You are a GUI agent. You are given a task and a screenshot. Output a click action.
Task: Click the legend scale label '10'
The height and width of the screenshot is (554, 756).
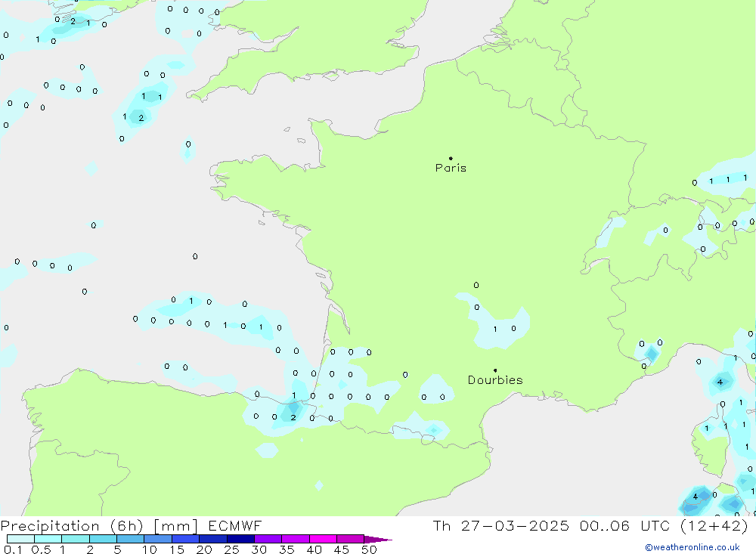point(150,549)
